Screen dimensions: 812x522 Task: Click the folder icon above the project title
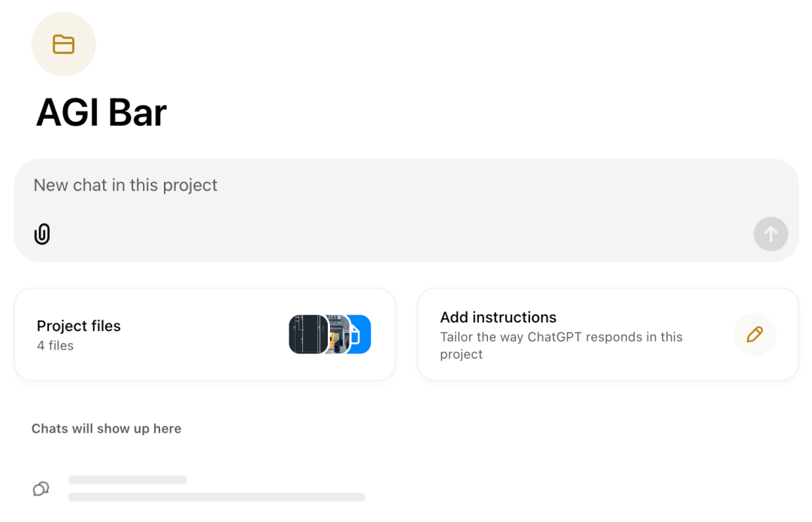(63, 44)
